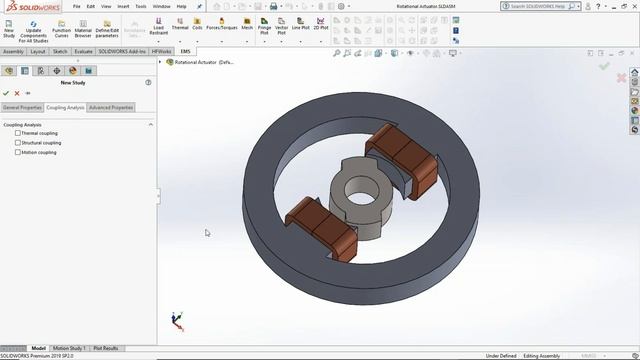Switch to the PropertyManager panel tab

coord(25,71)
